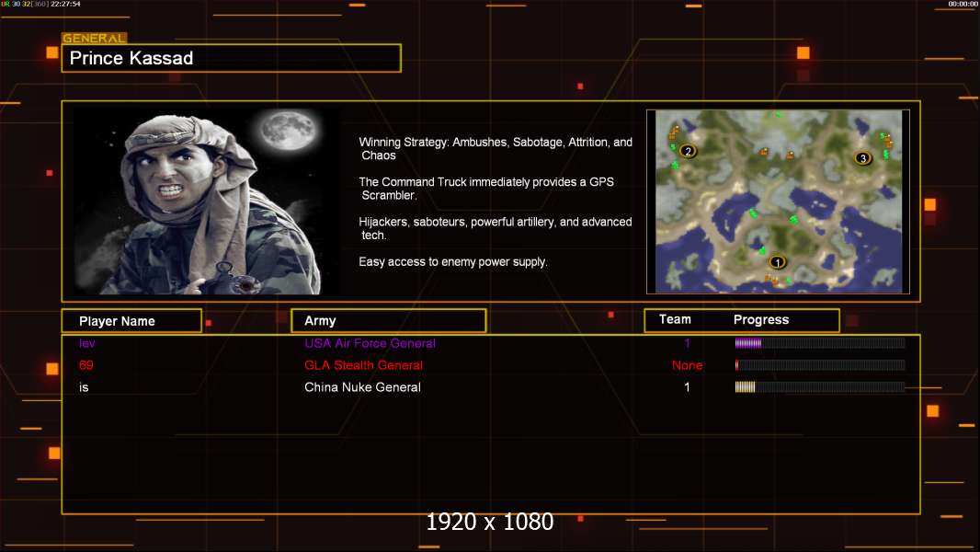Click the team value None for player 69
This screenshot has width=980, height=552.
pos(687,365)
